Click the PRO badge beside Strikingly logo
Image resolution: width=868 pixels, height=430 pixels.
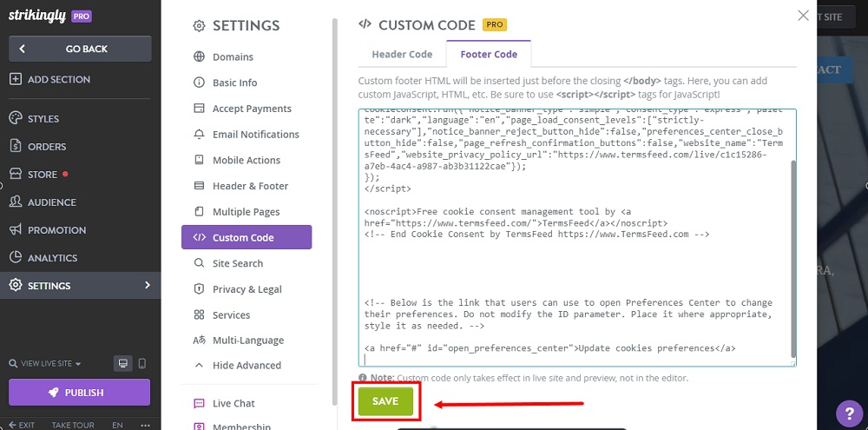(82, 17)
